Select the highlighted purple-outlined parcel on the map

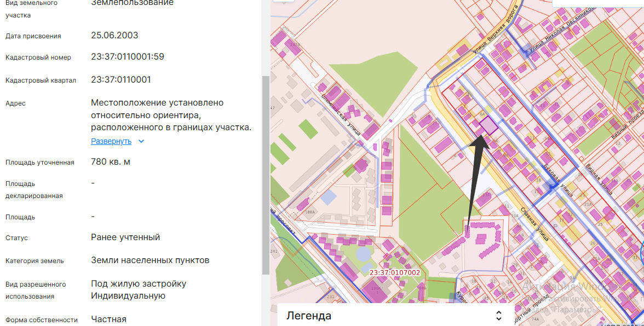tap(488, 126)
